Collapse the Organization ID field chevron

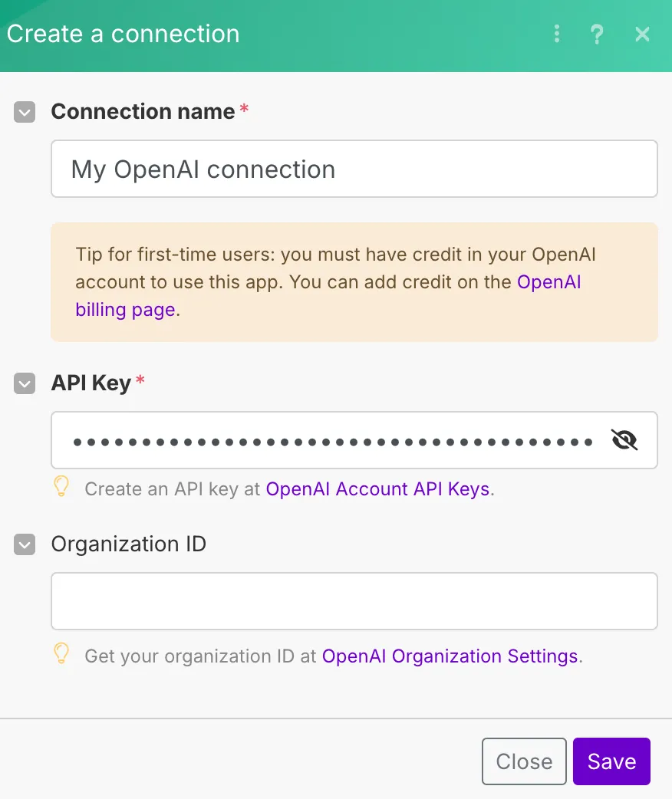[25, 544]
